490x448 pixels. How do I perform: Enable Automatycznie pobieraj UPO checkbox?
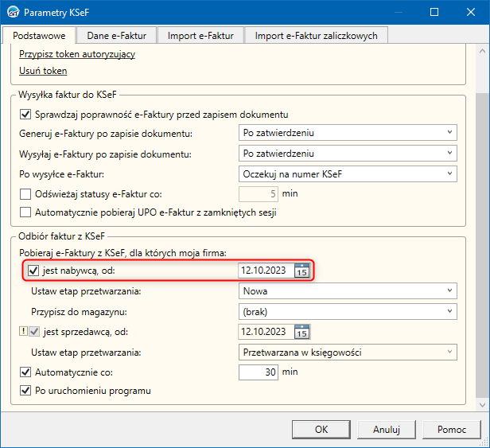coord(25,212)
